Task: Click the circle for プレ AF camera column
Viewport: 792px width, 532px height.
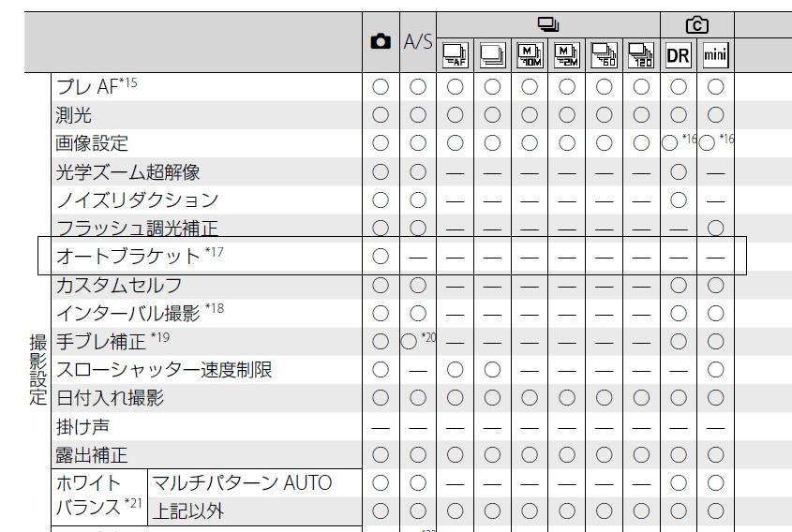Action: 381,88
